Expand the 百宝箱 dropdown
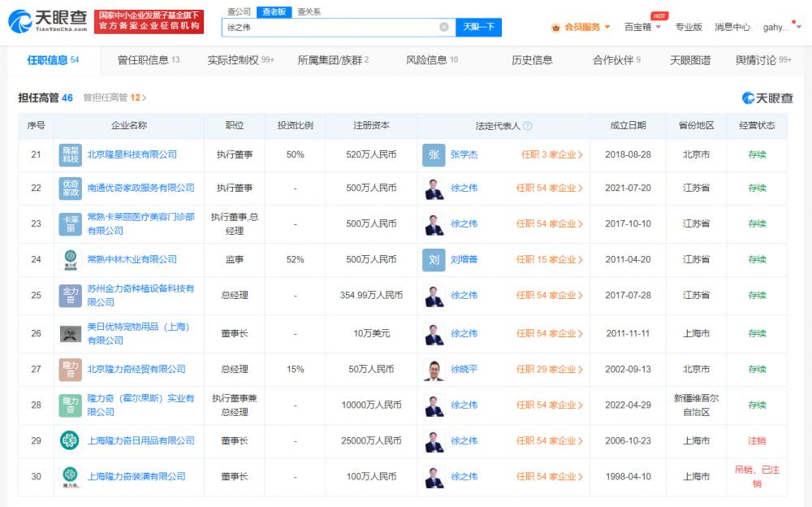 tap(659, 27)
